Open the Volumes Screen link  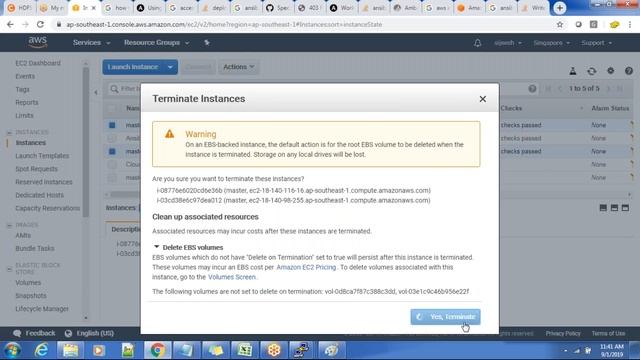click(x=232, y=277)
